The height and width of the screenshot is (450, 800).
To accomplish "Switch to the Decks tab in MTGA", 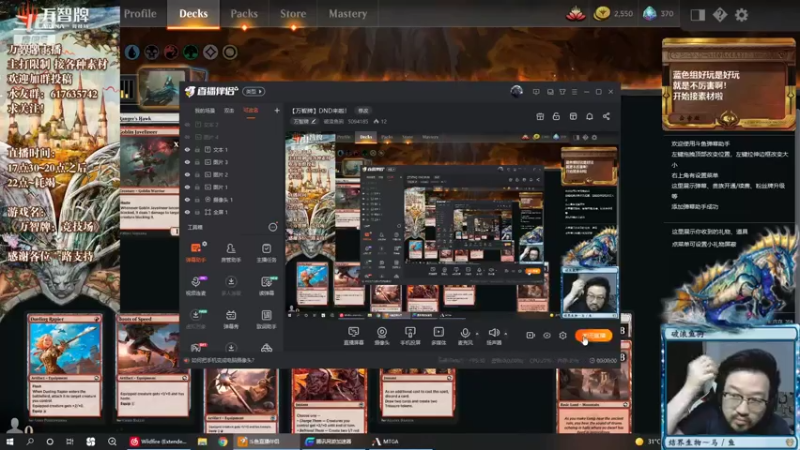I will tap(193, 14).
